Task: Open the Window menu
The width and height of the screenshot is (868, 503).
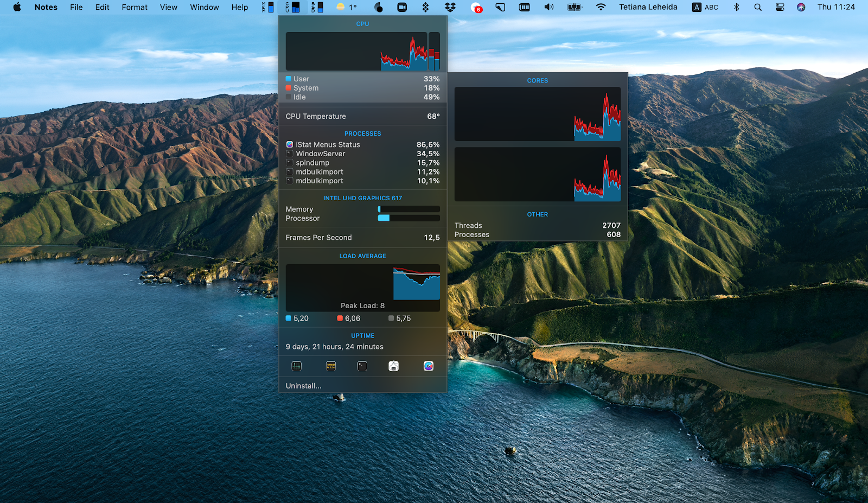Action: (x=205, y=7)
